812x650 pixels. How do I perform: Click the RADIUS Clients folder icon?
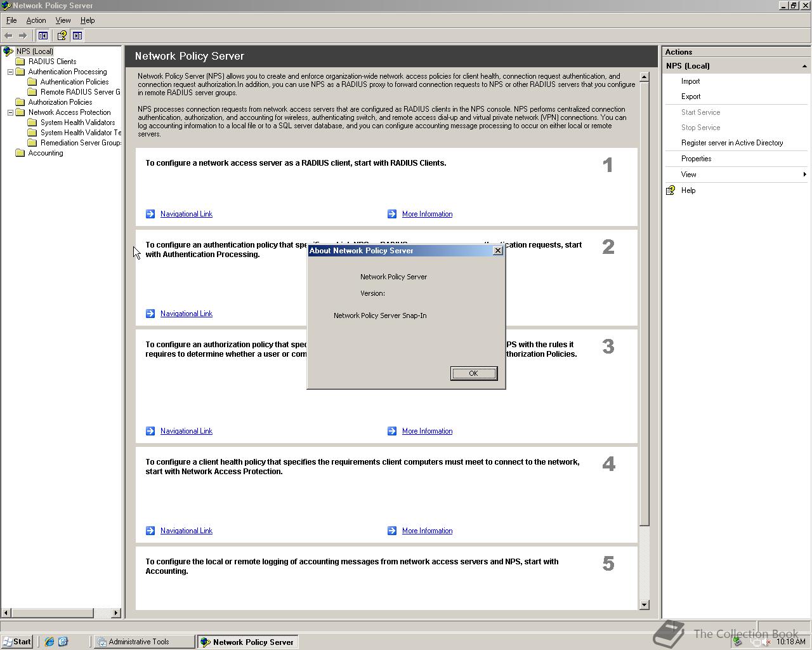[20, 62]
